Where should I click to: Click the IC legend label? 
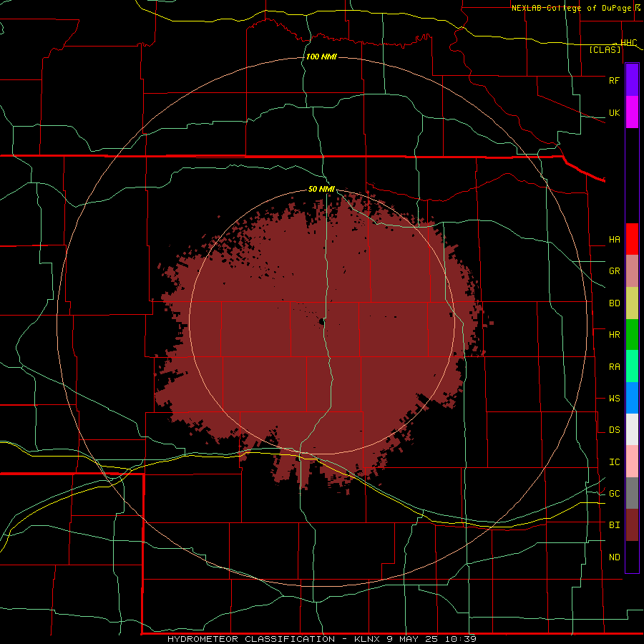[614, 462]
